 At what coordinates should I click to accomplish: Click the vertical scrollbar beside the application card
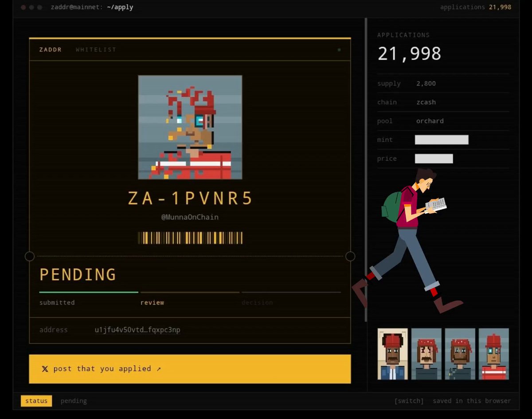tap(366, 170)
